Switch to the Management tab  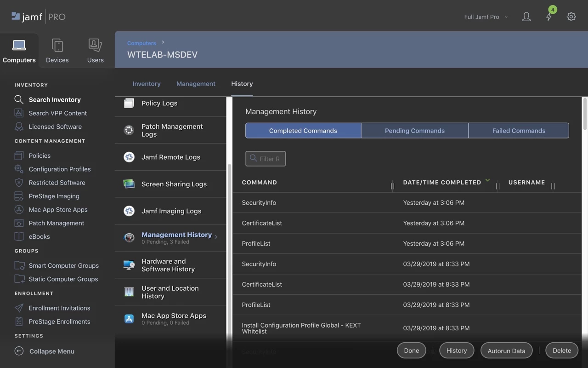(x=196, y=84)
